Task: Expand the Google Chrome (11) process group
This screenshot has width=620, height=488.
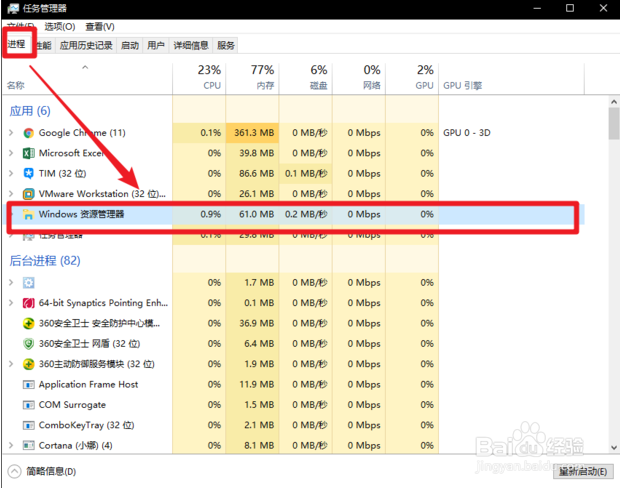Action: 11,133
